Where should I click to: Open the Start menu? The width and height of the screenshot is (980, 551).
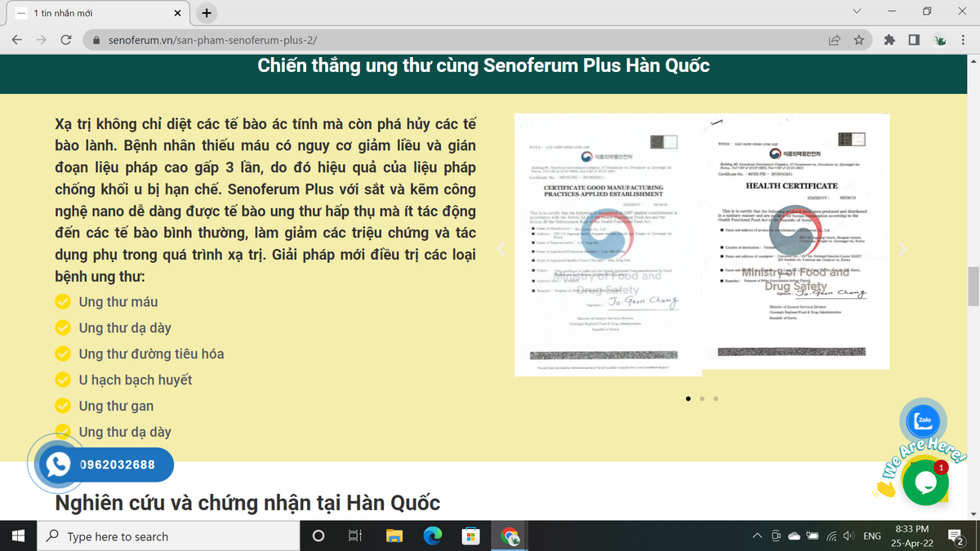(x=17, y=535)
